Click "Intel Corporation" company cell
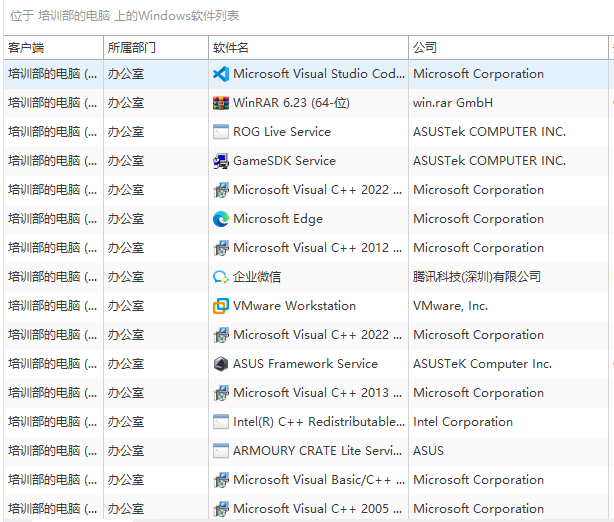614x522 pixels. click(463, 422)
